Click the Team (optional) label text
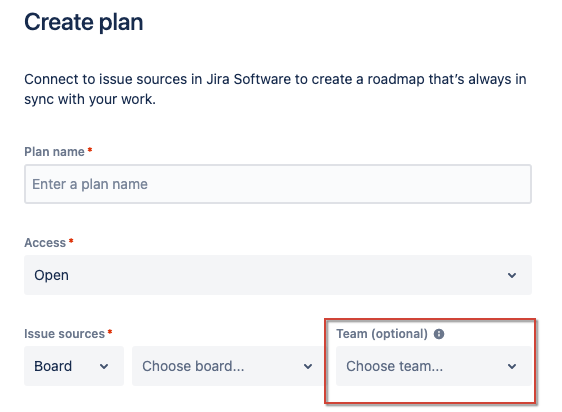The height and width of the screenshot is (412, 562). [x=382, y=334]
